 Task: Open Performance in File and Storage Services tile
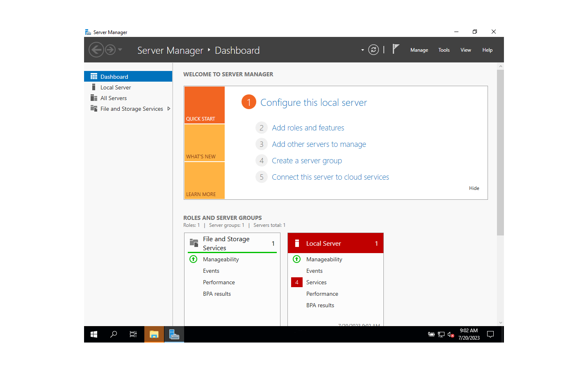(x=219, y=282)
